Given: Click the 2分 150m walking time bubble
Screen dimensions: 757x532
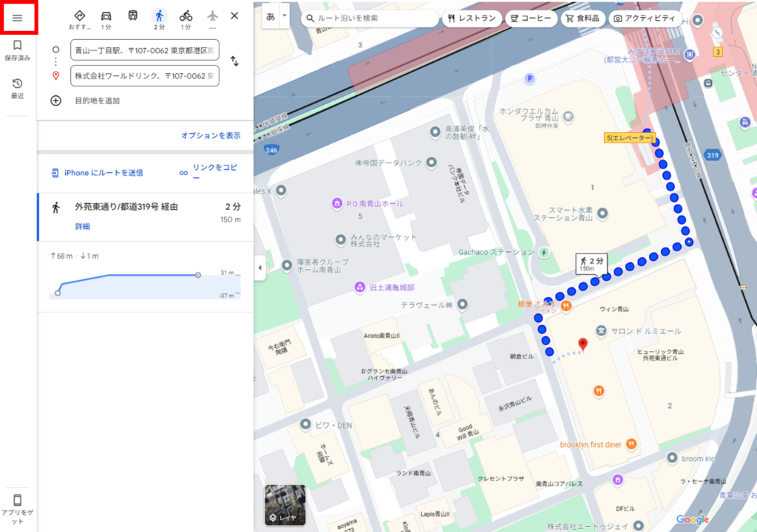Looking at the screenshot, I should click(x=591, y=264).
